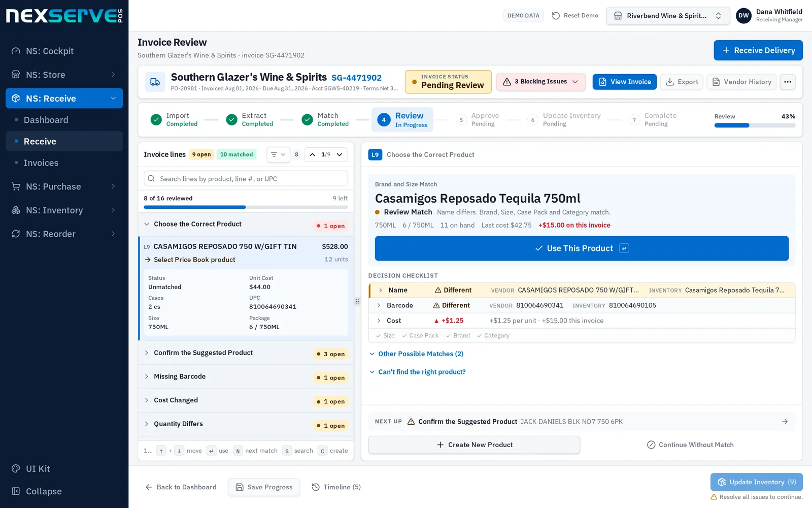Click Receive Delivery button
The image size is (812, 508).
(x=758, y=50)
